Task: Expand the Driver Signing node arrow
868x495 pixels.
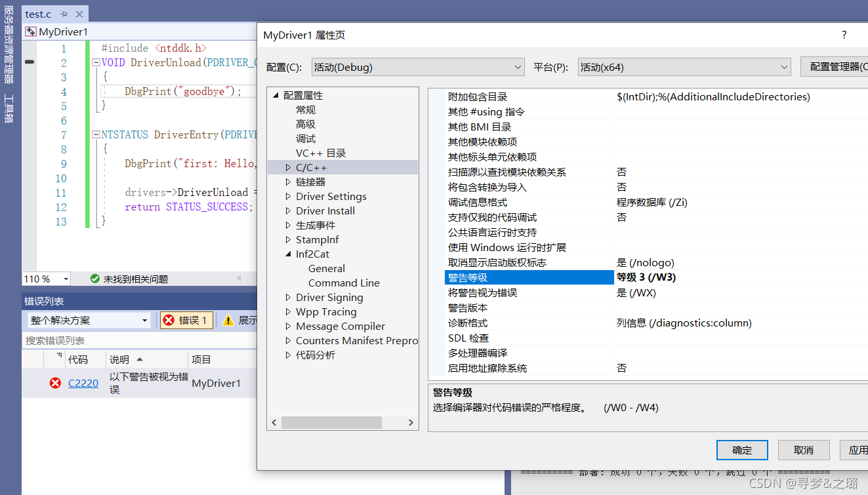Action: 288,298
